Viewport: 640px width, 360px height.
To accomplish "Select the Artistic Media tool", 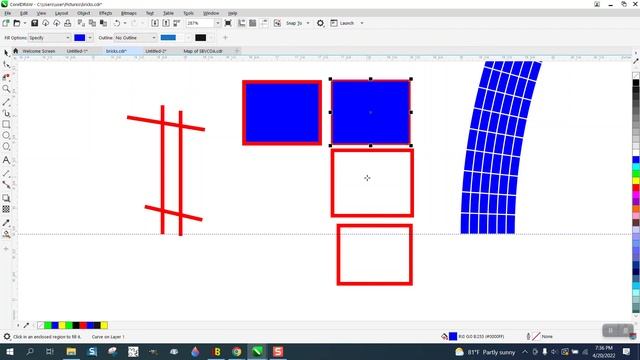I will pos(6,113).
